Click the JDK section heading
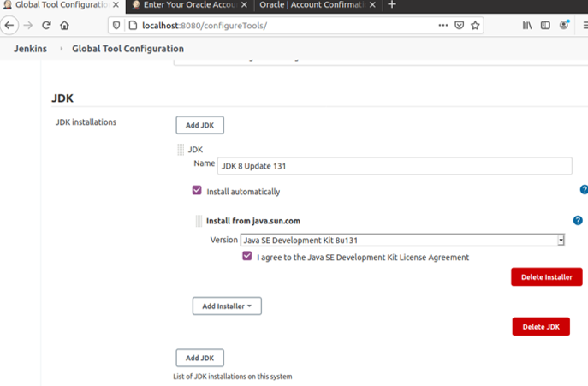588x386 pixels. click(62, 98)
